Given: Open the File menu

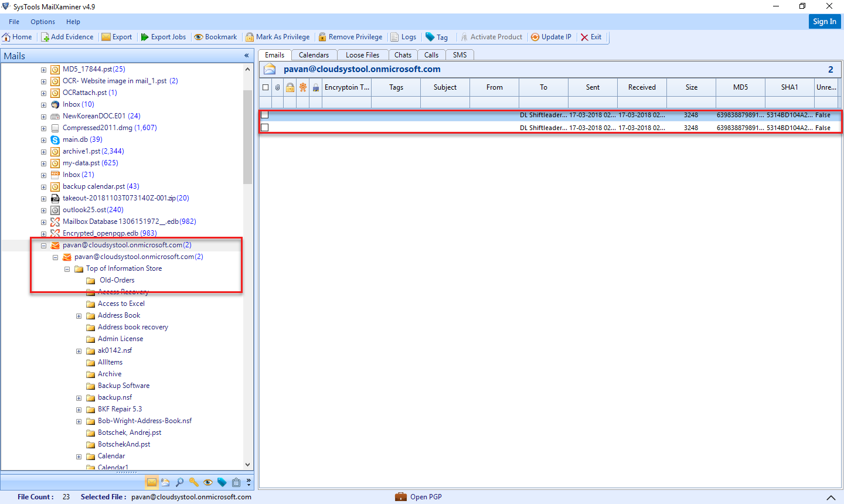Looking at the screenshot, I should coord(14,22).
